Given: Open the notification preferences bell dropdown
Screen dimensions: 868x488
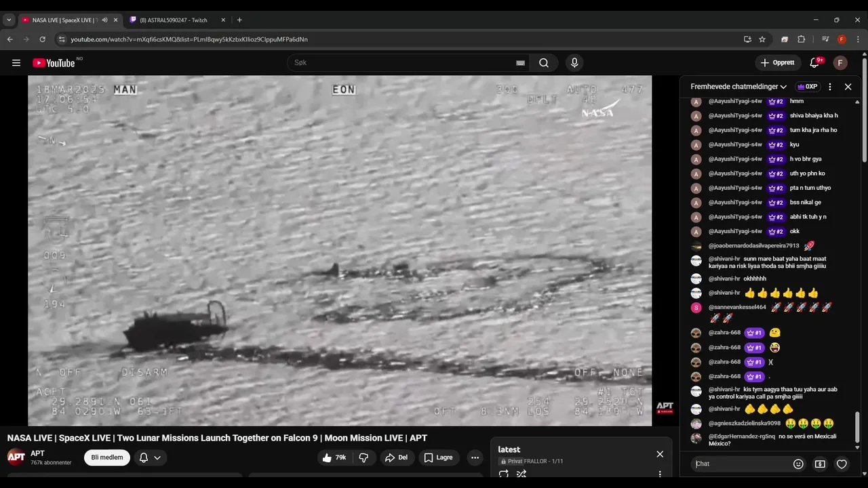Looking at the screenshot, I should tap(150, 457).
